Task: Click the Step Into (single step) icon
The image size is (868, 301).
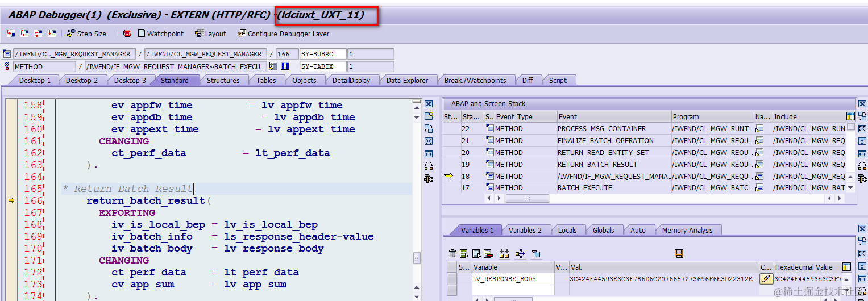Action: point(11,34)
